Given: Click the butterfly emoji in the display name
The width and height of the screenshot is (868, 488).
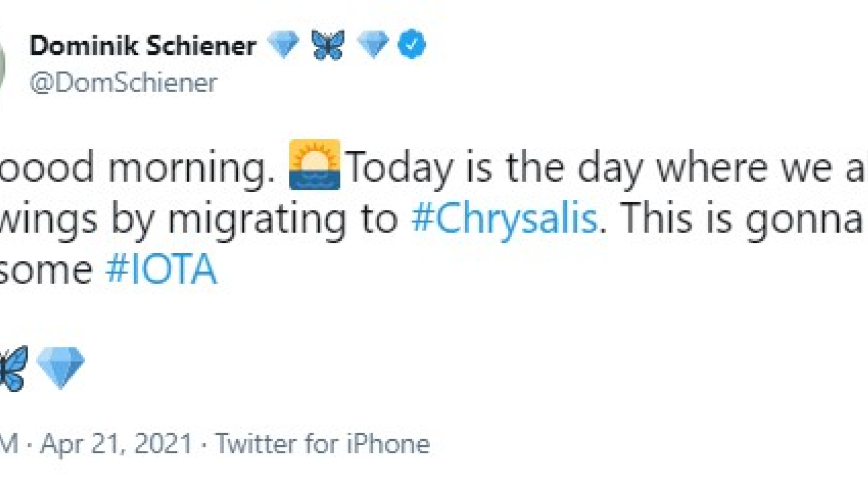Looking at the screenshot, I should [328, 44].
